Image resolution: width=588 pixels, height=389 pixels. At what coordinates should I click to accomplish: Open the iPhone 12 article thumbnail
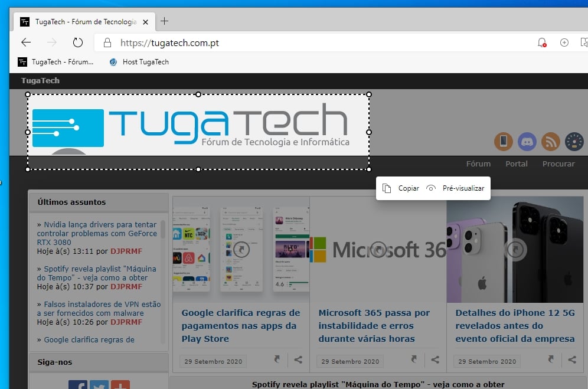[515, 250]
